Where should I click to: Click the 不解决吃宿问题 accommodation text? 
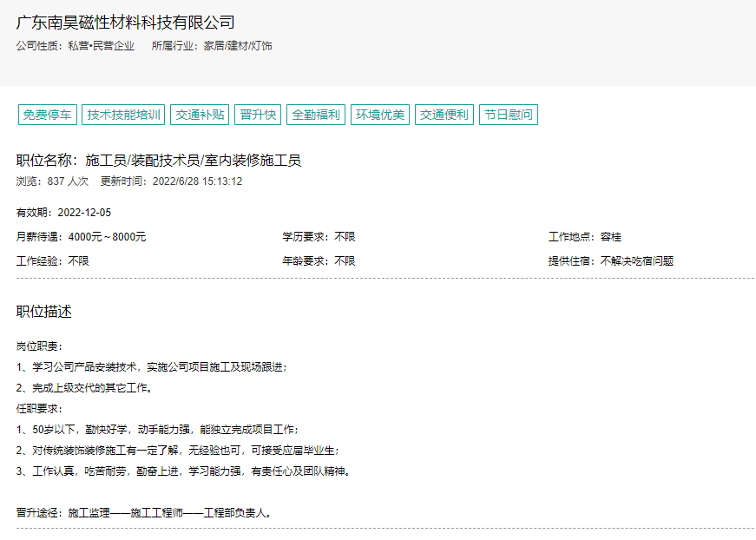pos(637,260)
